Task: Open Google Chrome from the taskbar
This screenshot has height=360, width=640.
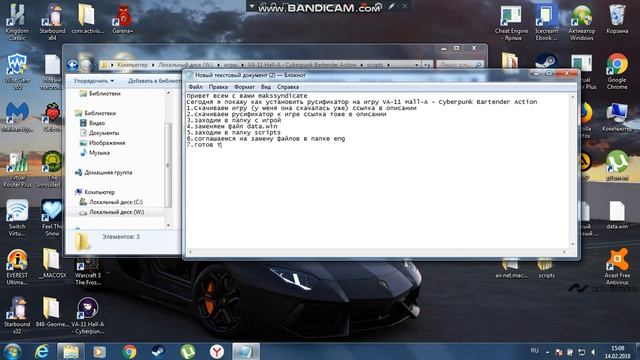Action: pos(129,352)
